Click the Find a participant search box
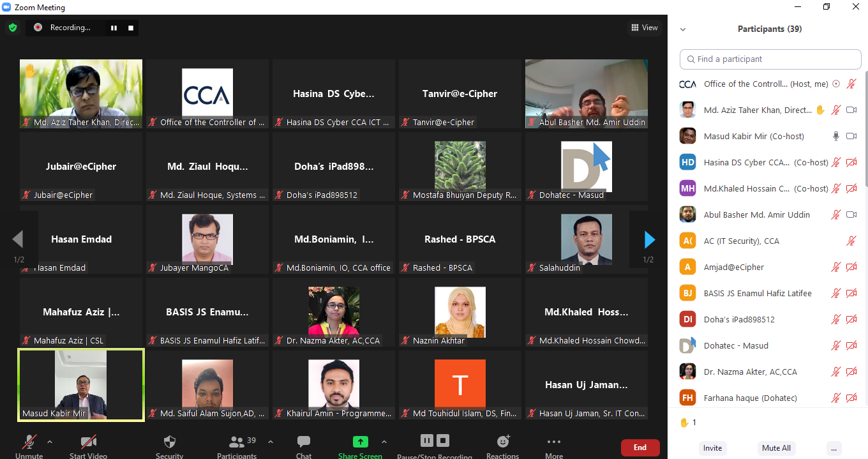868x459 pixels. click(770, 59)
